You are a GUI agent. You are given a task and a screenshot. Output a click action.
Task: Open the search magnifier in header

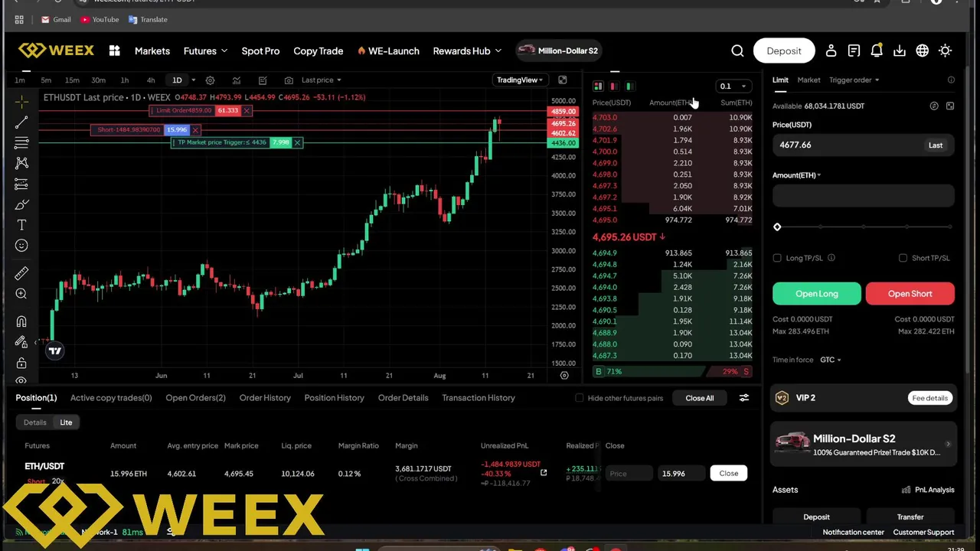click(737, 51)
